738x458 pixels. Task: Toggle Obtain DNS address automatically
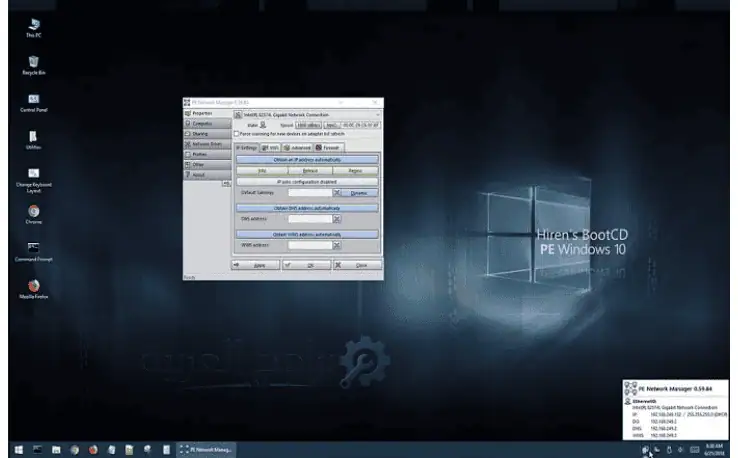(307, 208)
